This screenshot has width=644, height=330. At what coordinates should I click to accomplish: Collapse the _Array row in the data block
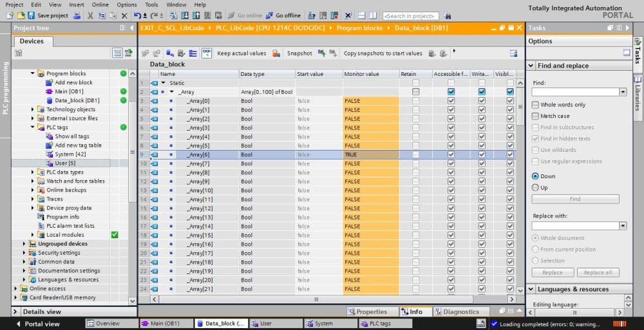[x=172, y=92]
